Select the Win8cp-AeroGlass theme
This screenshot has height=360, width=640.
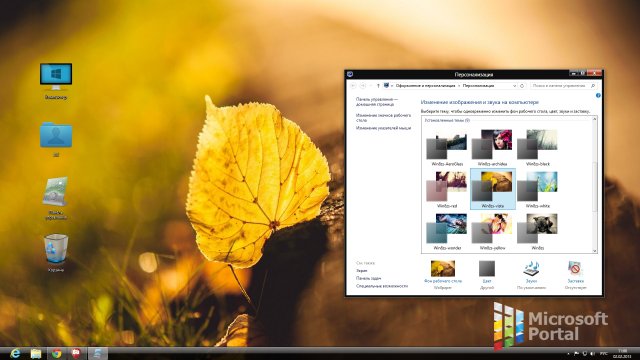pos(447,147)
